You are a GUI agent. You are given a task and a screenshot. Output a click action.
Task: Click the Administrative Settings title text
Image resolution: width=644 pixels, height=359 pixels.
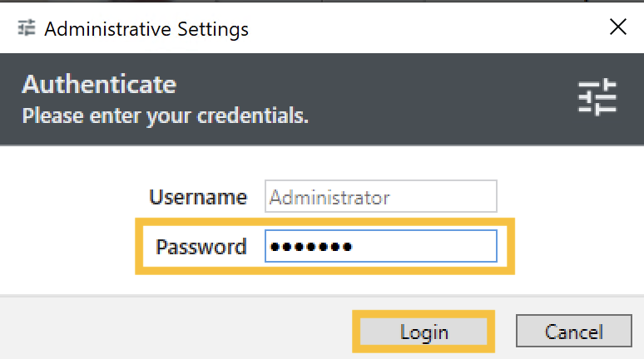click(146, 29)
